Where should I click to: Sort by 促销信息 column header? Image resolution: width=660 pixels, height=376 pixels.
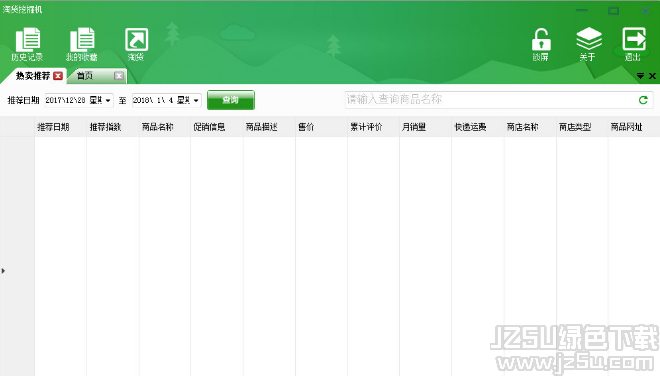coord(216,127)
